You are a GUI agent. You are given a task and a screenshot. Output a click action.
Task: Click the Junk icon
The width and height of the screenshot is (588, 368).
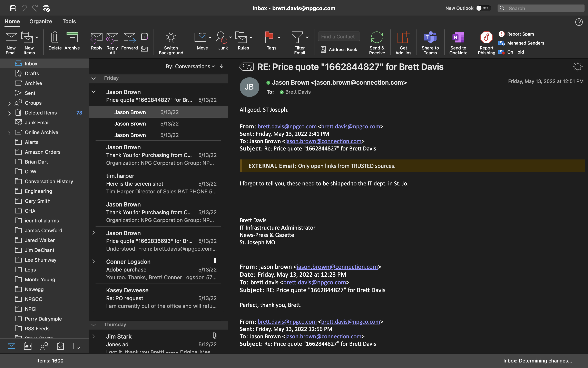[x=221, y=37]
